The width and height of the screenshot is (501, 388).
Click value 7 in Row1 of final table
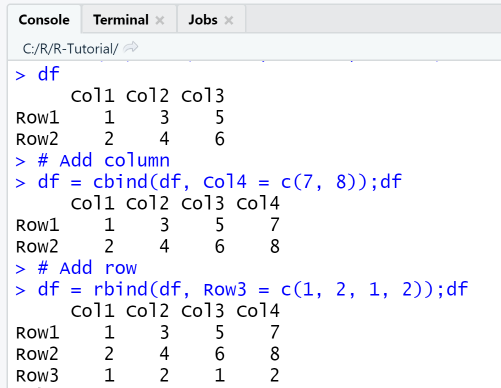tap(275, 332)
